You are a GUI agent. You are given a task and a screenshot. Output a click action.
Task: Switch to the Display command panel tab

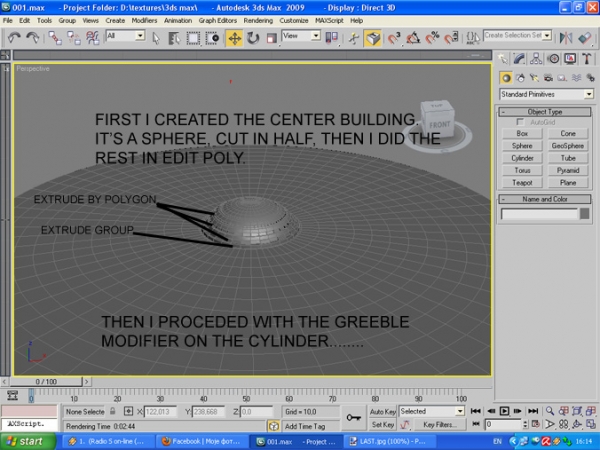click(x=570, y=59)
